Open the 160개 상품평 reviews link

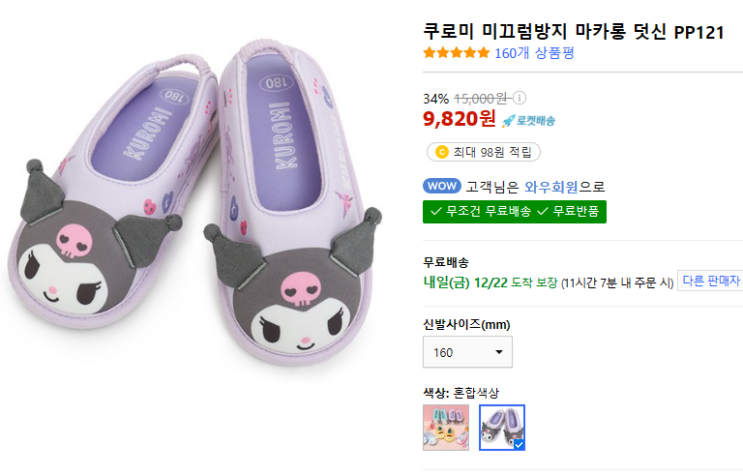tap(534, 53)
